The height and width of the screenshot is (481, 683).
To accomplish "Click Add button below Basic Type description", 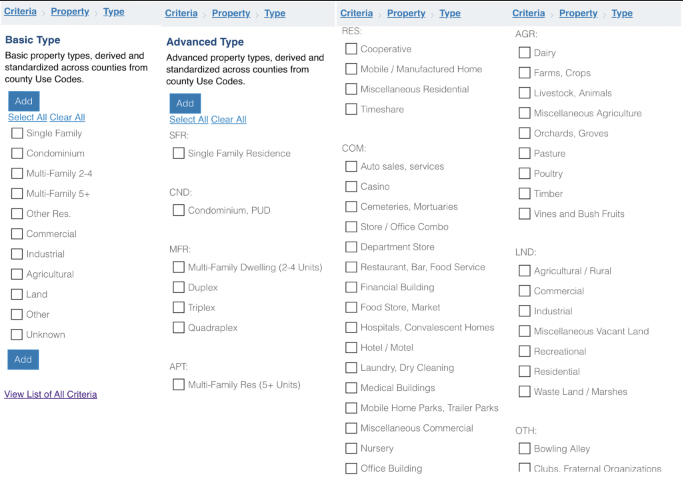I will (24, 101).
